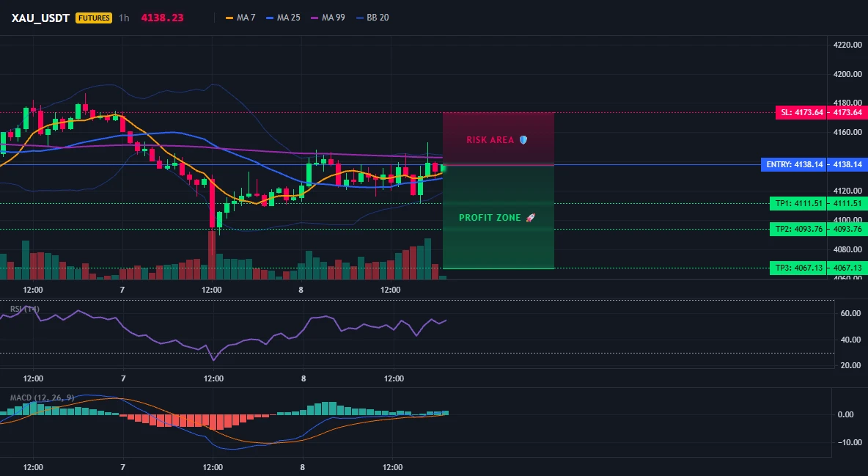Click the XAU_USDT symbol name

coord(40,18)
